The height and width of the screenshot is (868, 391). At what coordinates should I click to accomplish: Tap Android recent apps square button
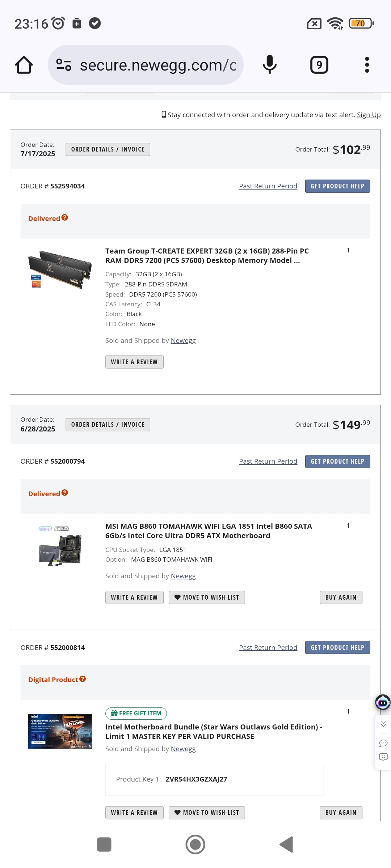[104, 844]
